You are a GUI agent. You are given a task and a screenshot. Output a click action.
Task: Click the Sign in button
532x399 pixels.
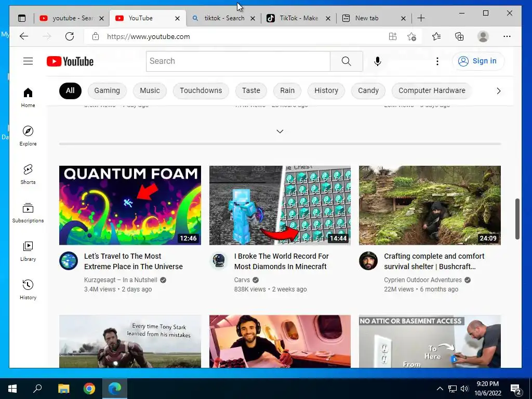coord(478,61)
